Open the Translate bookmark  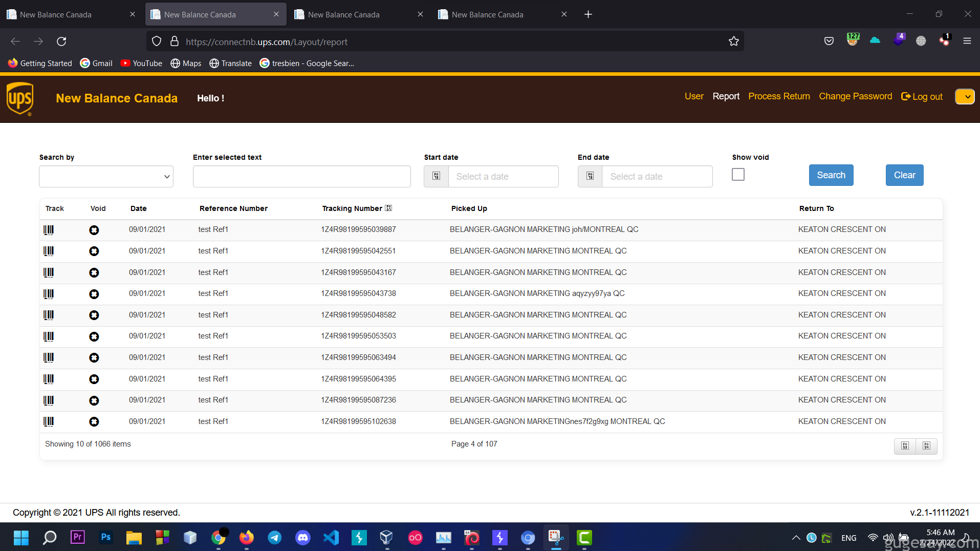coord(230,63)
